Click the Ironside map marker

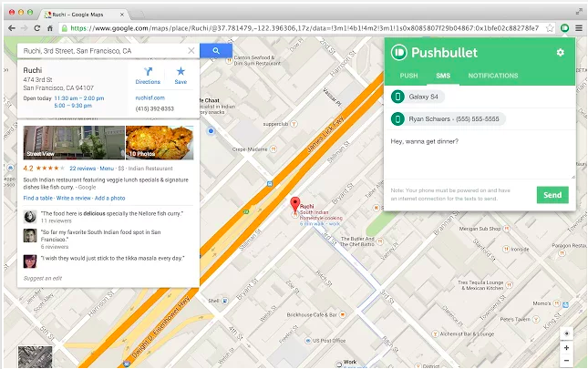(x=506, y=249)
